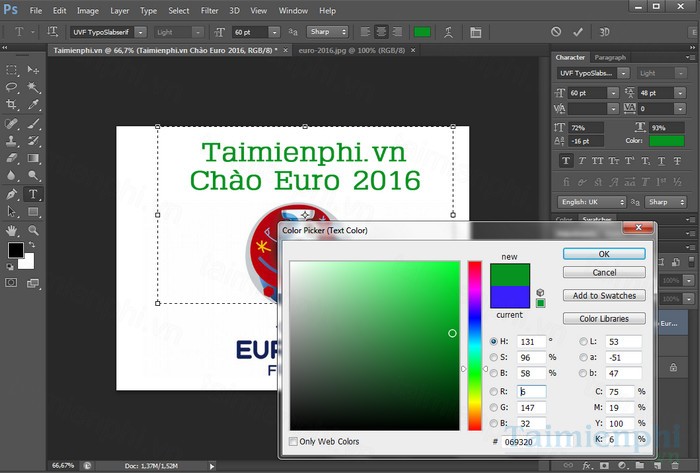Open the kerning dropdown in Character panel
Image resolution: width=700 pixels, height=473 pixels.
coord(613,108)
